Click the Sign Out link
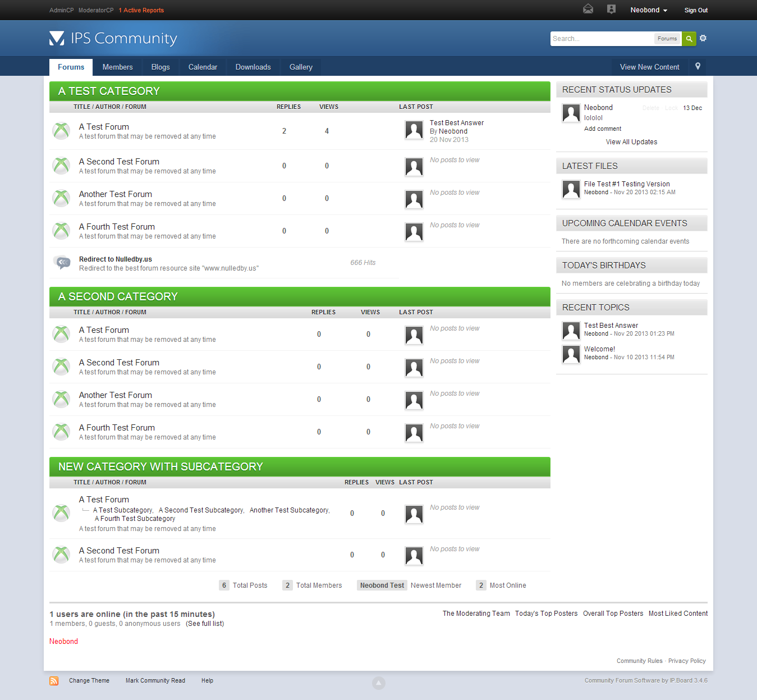Screen dimensions: 757x700 (696, 10)
